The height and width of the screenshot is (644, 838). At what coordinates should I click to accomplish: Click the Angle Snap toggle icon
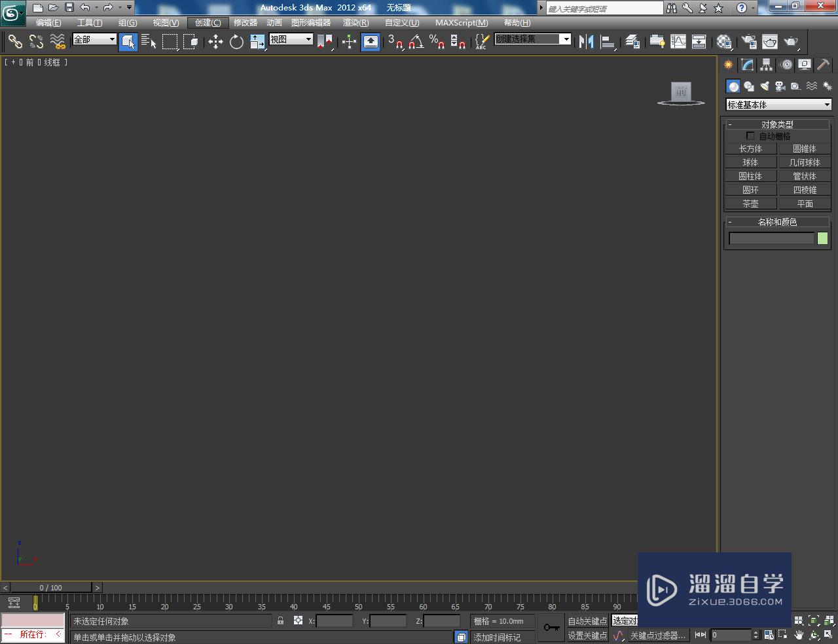coord(416,42)
